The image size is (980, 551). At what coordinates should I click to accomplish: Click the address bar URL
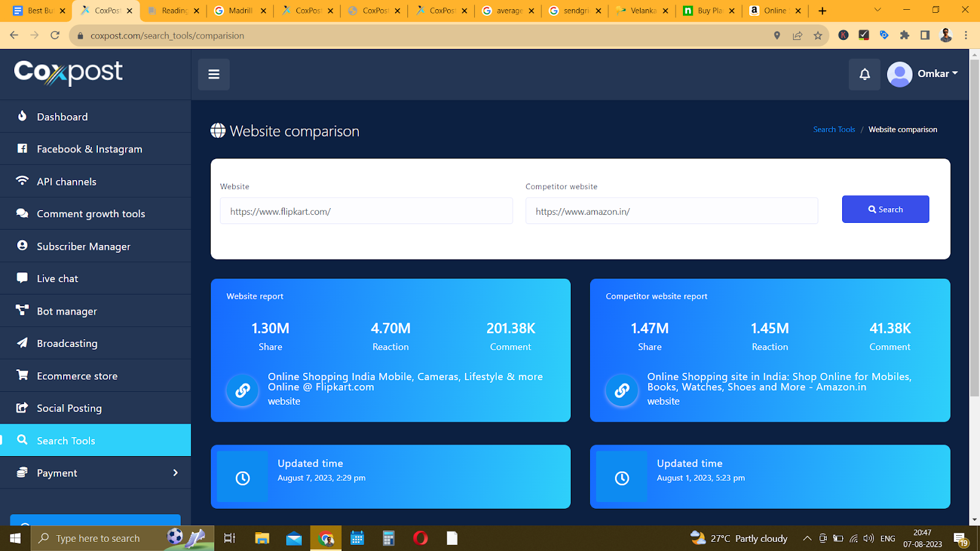[167, 36]
